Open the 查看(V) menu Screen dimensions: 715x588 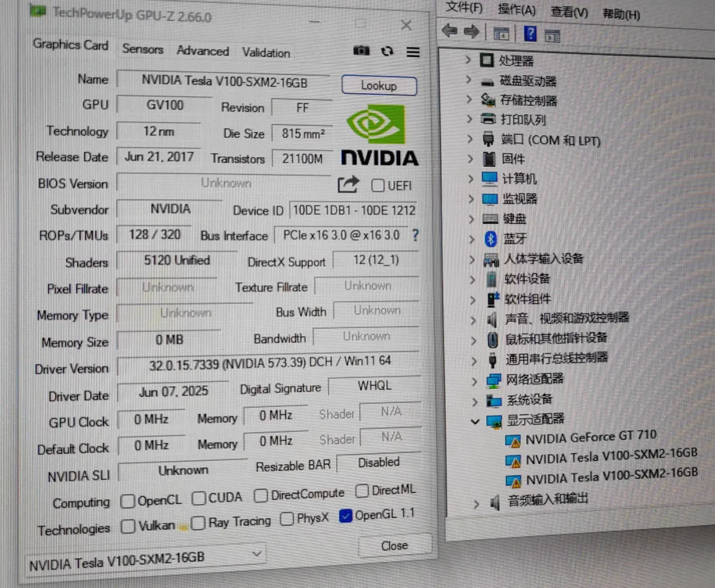[x=569, y=12]
